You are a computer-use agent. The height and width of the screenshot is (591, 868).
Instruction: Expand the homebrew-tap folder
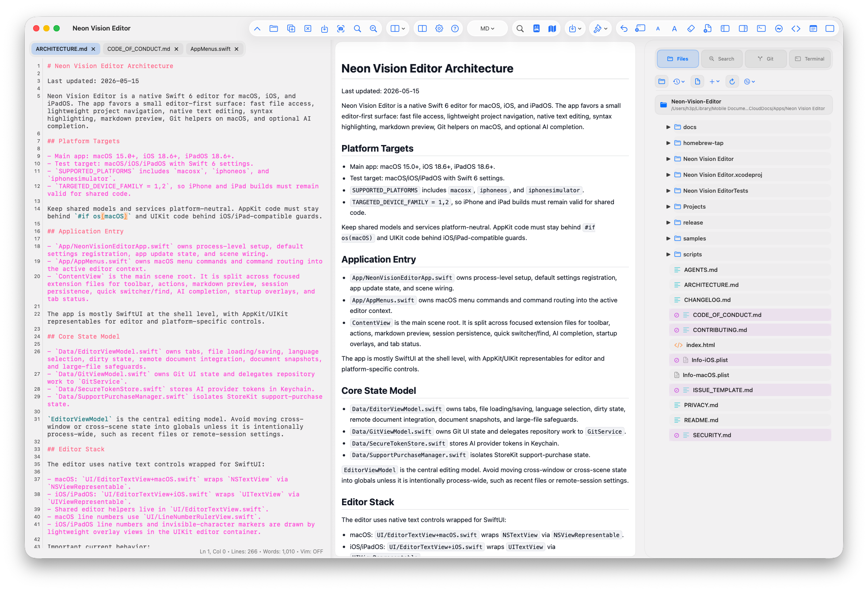(x=669, y=143)
